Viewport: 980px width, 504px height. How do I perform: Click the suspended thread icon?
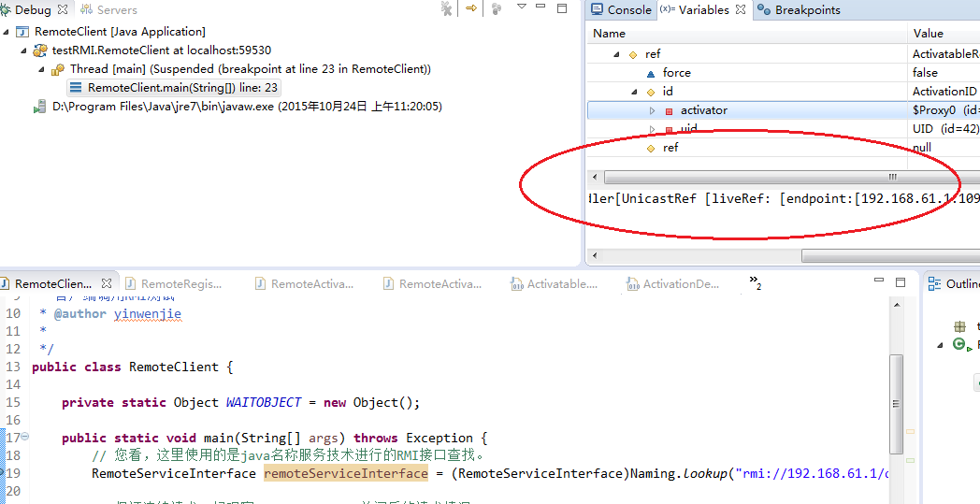58,69
